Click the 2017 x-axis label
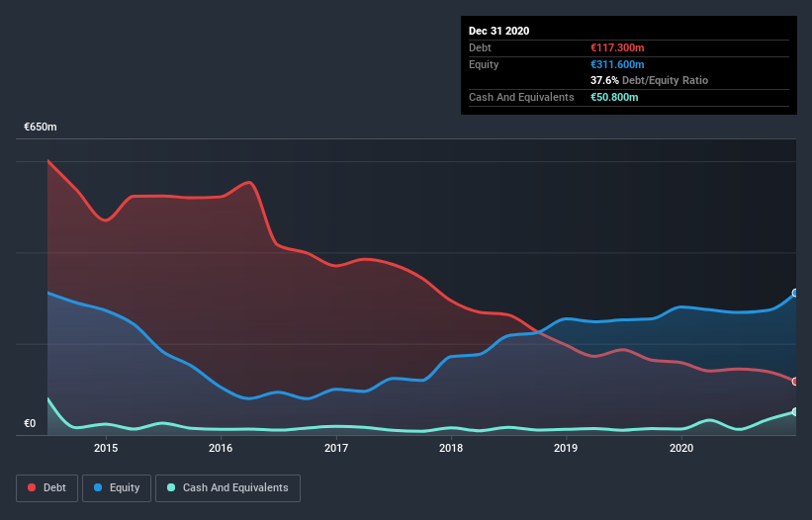This screenshot has width=812, height=520. tap(336, 448)
